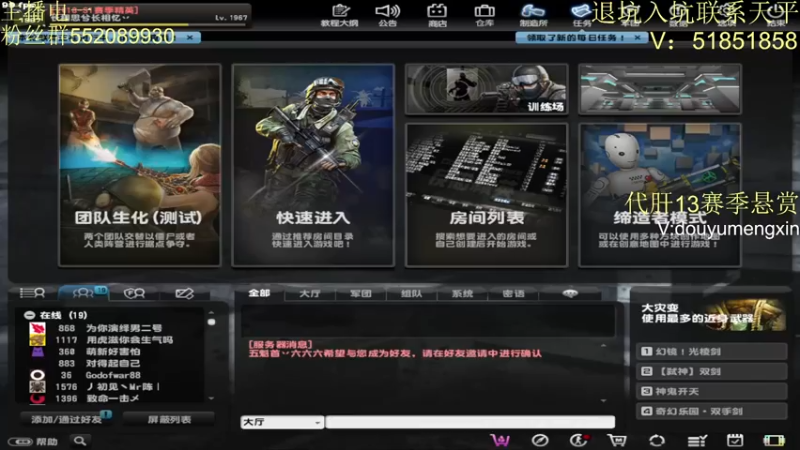The height and width of the screenshot is (450, 800).
Task: Open the 大厅 chat channel dropdown
Action: click(282, 422)
